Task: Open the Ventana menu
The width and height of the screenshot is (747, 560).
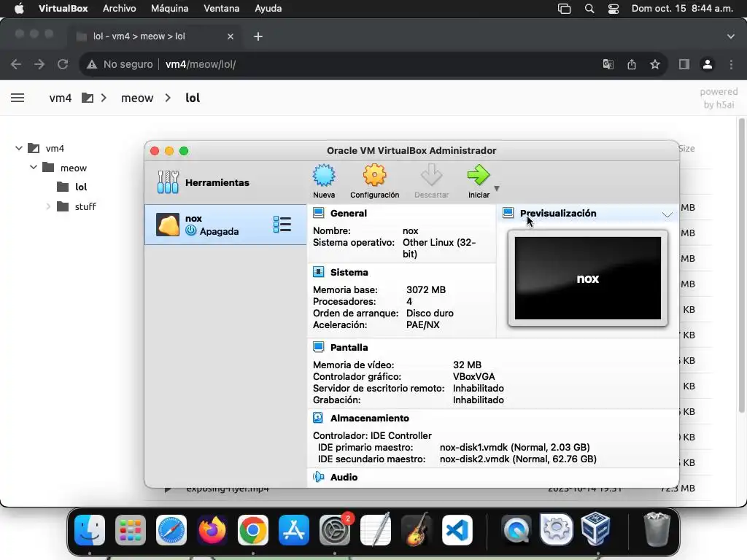Action: pyautogui.click(x=222, y=8)
